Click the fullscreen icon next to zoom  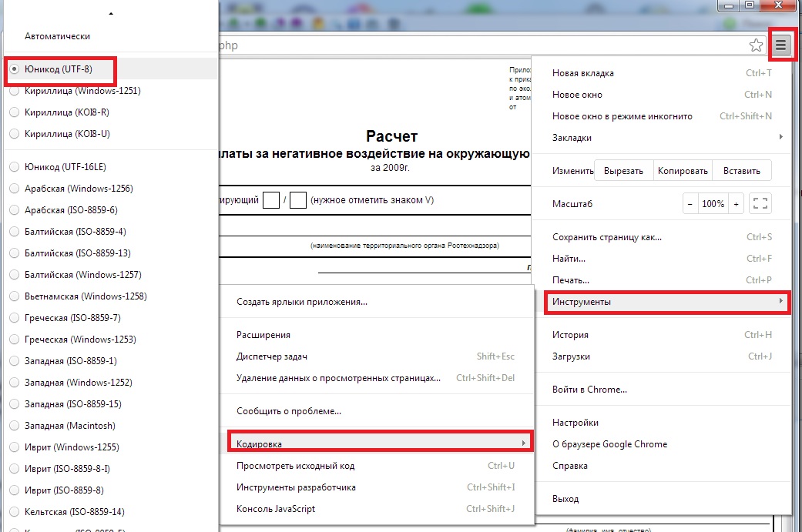click(x=760, y=204)
